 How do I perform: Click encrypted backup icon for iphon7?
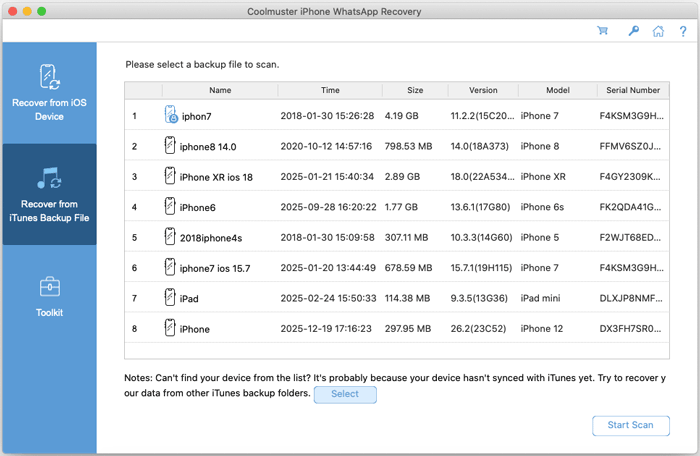point(171,114)
